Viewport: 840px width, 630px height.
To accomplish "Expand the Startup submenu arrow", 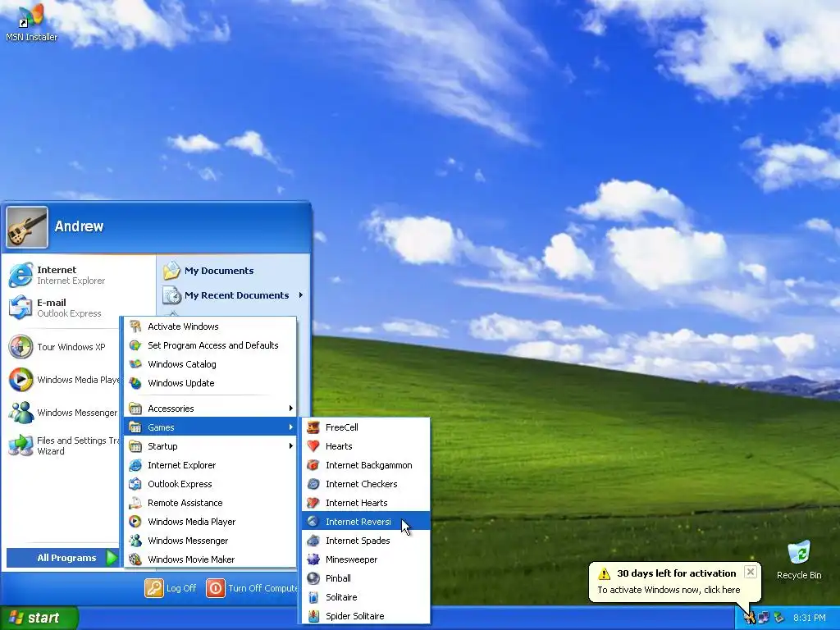I will 291,446.
